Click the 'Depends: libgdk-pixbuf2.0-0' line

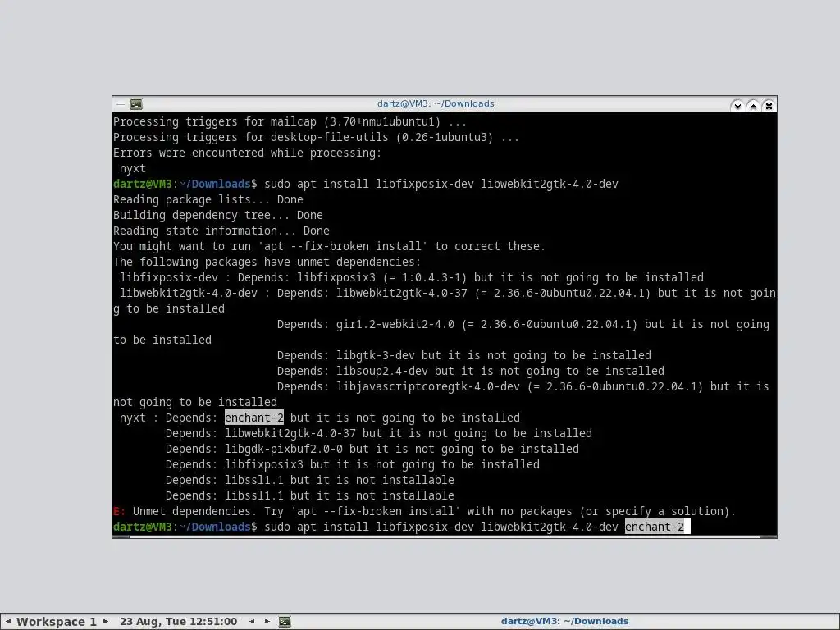372,449
